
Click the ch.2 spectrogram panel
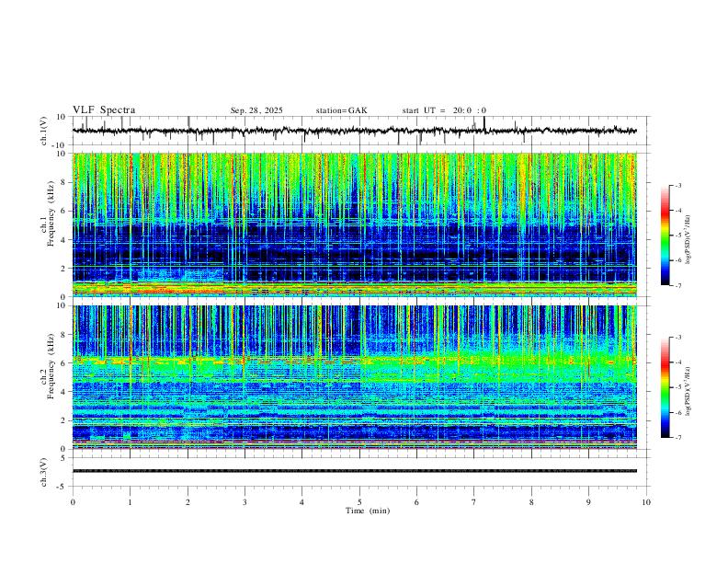pyautogui.click(x=355, y=377)
